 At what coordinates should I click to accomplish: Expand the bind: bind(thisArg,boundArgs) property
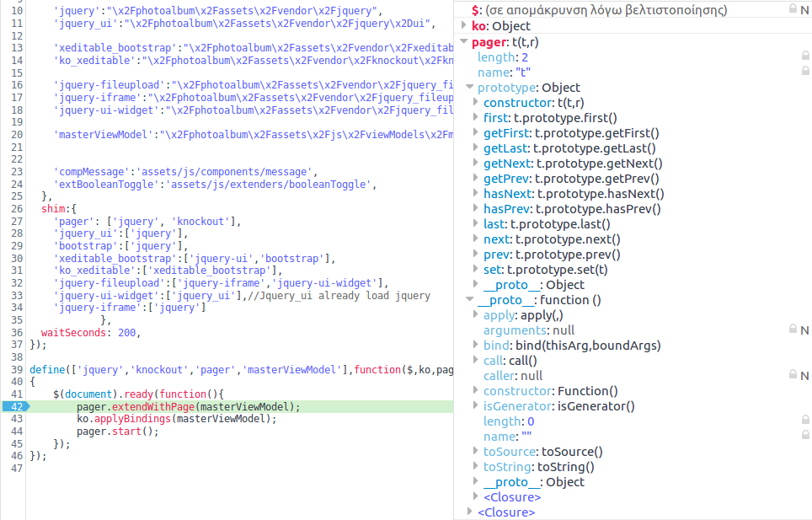click(475, 345)
